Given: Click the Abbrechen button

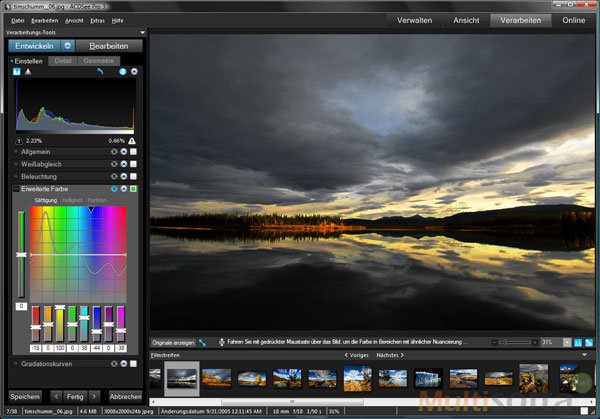Looking at the screenshot, I should click(125, 396).
